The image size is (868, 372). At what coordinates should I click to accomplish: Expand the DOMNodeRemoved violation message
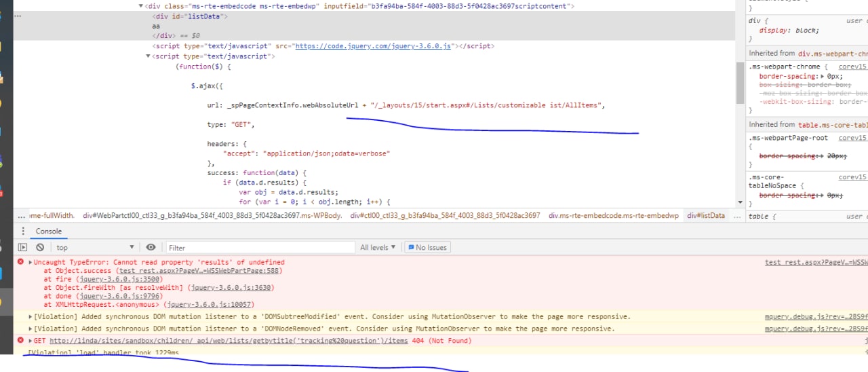pyautogui.click(x=30, y=329)
